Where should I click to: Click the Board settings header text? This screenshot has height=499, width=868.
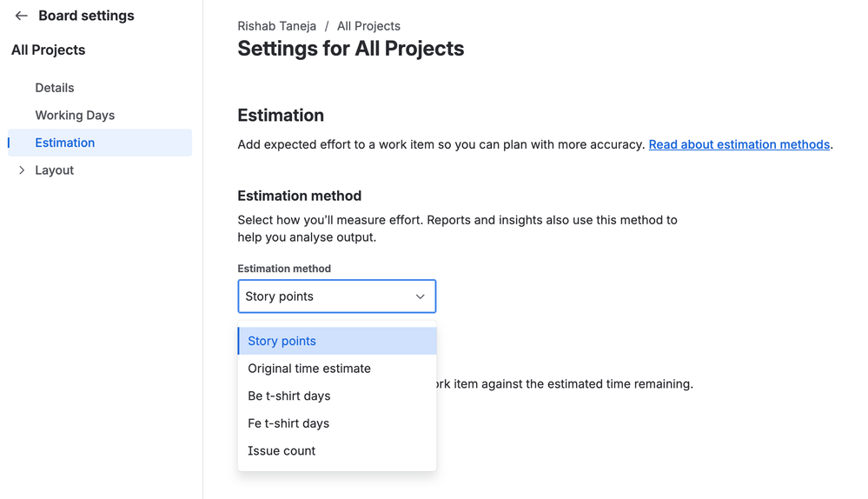pos(86,16)
